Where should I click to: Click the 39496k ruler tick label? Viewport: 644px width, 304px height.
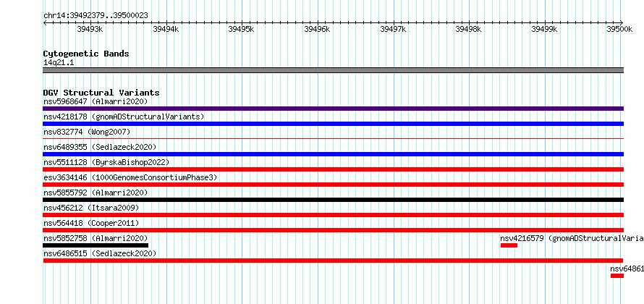pyautogui.click(x=317, y=29)
